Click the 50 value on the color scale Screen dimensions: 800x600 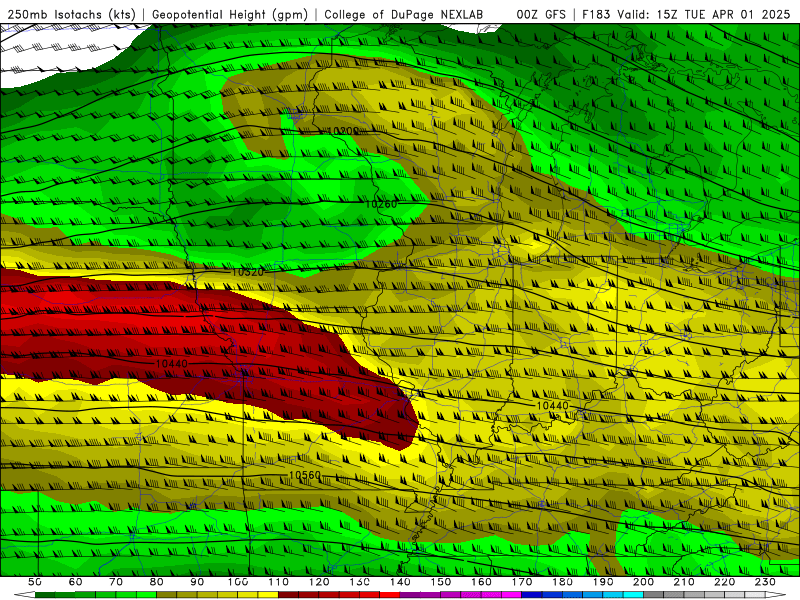click(x=35, y=582)
